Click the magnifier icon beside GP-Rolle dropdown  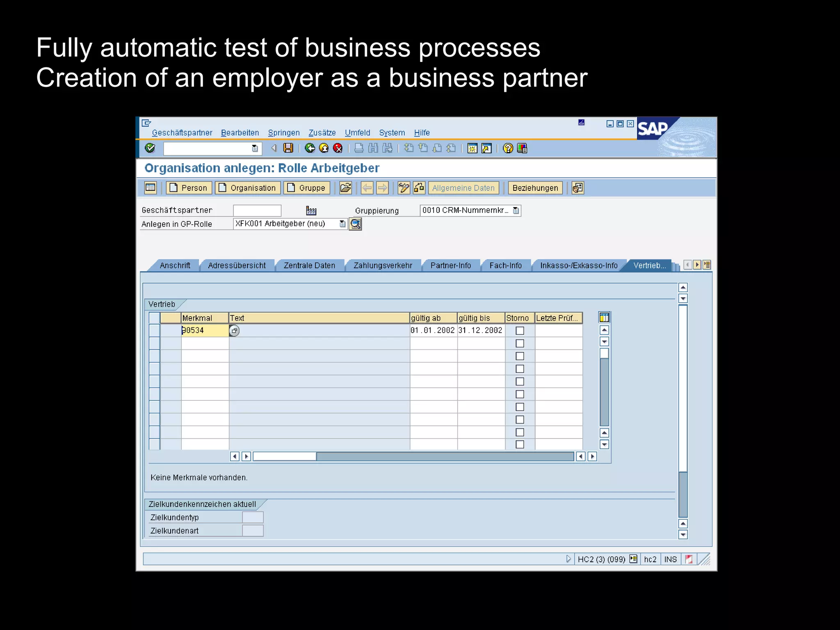point(356,224)
